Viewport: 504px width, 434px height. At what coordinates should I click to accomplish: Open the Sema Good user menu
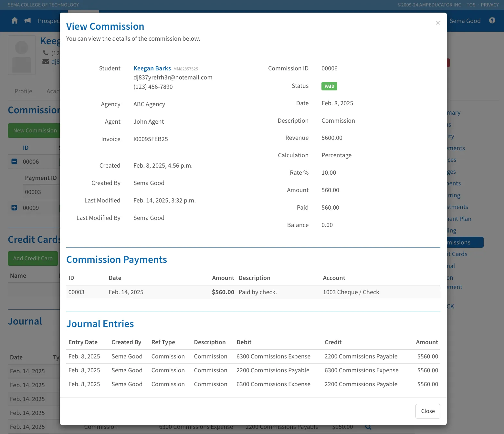[465, 21]
